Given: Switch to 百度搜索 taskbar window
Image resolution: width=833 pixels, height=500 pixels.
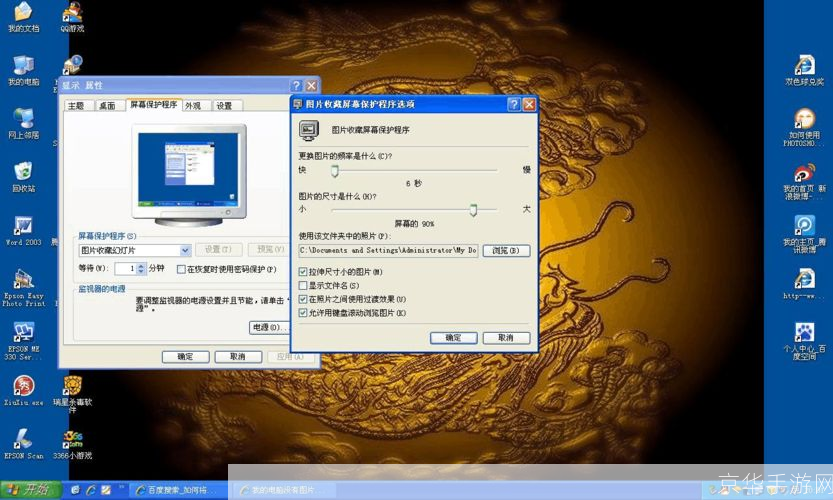Looking at the screenshot, I should pyautogui.click(x=180, y=490).
